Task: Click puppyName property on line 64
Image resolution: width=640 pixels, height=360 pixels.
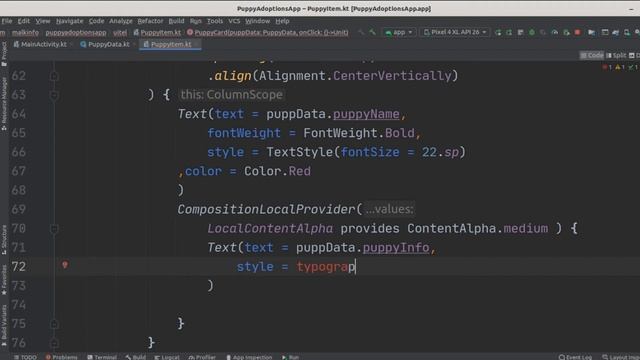Action: 366,114
